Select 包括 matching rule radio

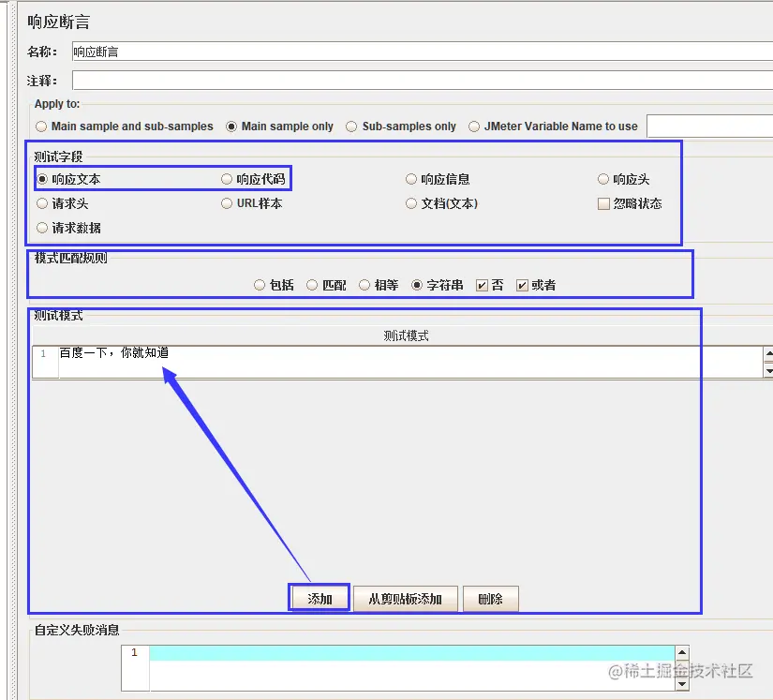[260, 285]
